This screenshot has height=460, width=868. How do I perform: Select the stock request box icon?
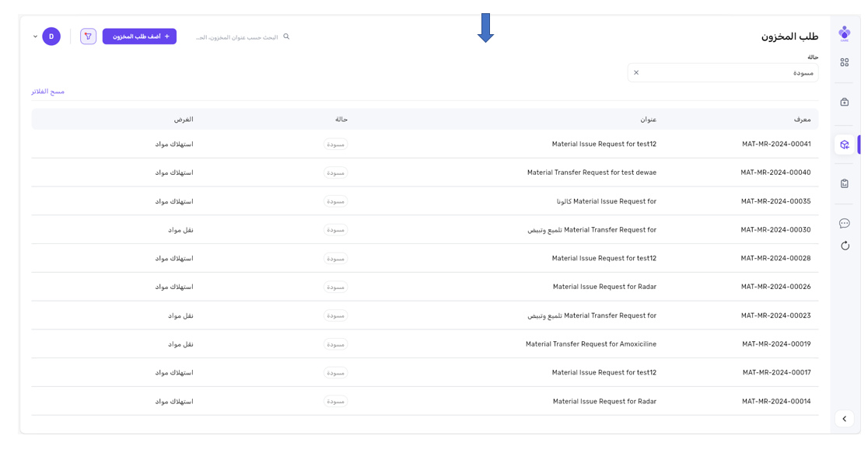(844, 145)
